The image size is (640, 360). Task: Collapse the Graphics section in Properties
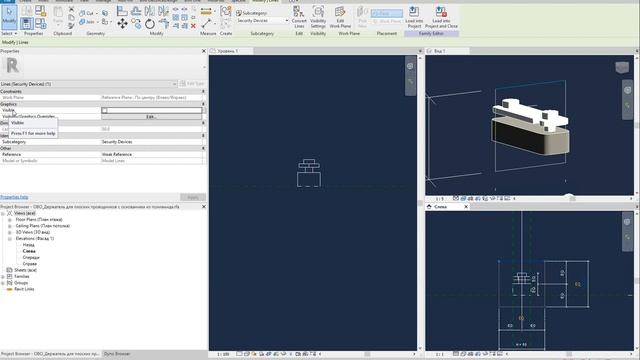point(203,104)
